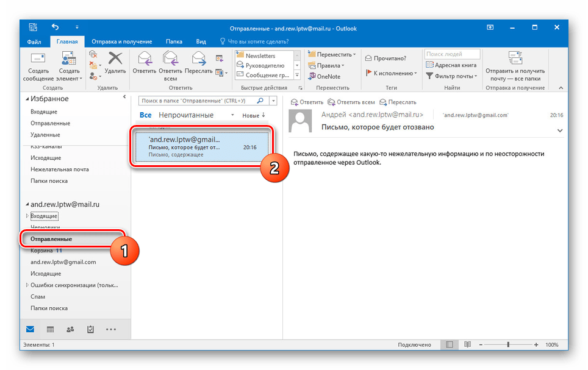Minimize the folder pane arrow
This screenshot has height=370, width=588.
point(124,97)
